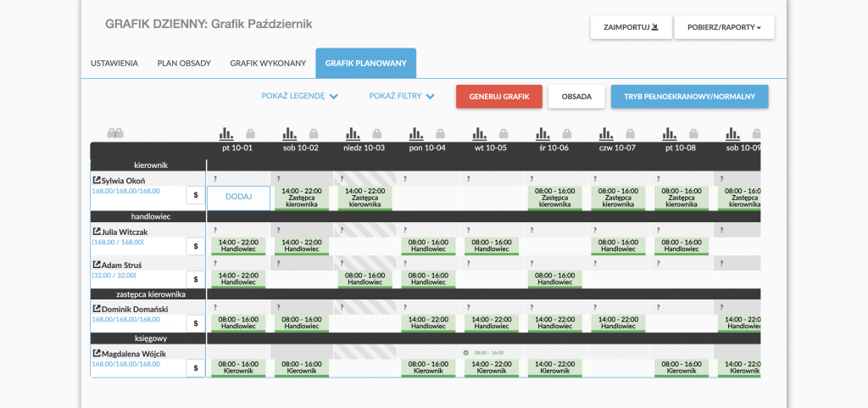Click the dollar icon for Magdalena Wójcik
The width and height of the screenshot is (868, 408).
click(195, 367)
